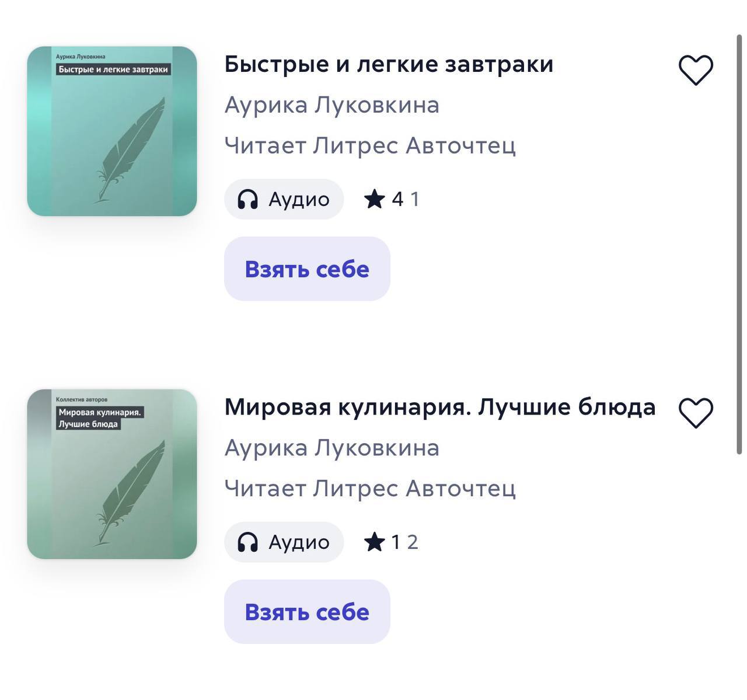Open title link "Быстрые и легкие завтраки"
This screenshot has height=700, width=747.
click(x=389, y=64)
